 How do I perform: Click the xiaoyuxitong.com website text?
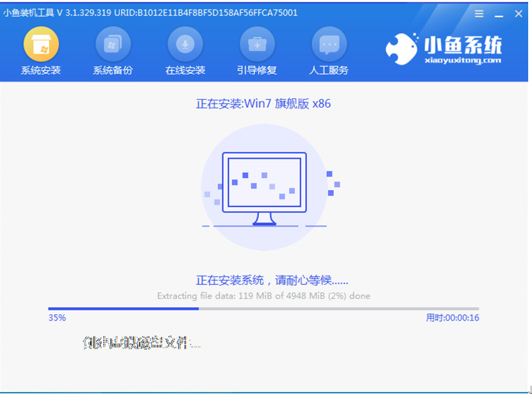coord(463,61)
